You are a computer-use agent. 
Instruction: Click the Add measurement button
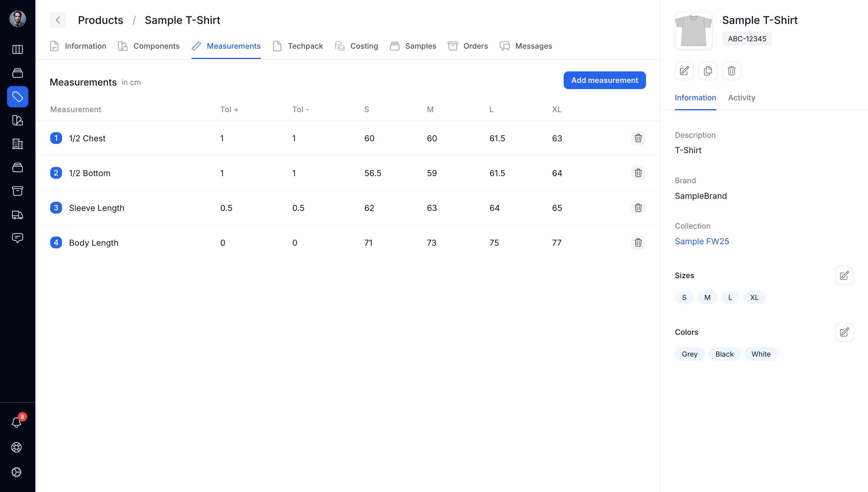(x=605, y=81)
